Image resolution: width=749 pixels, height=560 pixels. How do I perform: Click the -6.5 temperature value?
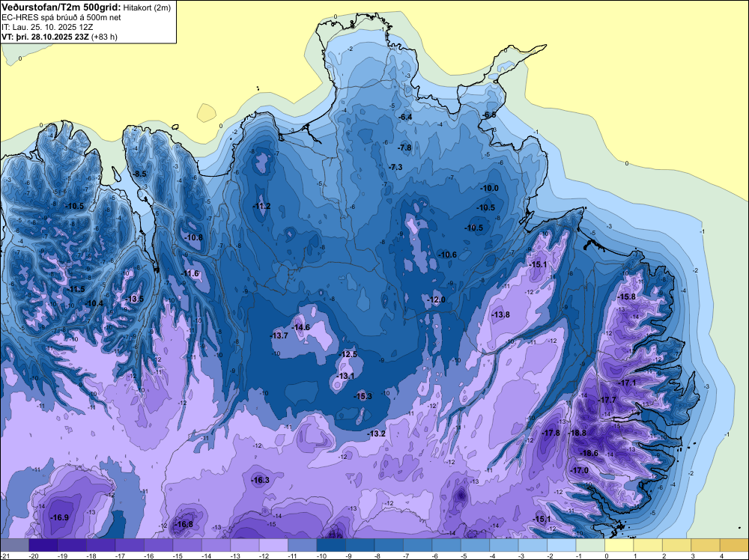(x=488, y=115)
